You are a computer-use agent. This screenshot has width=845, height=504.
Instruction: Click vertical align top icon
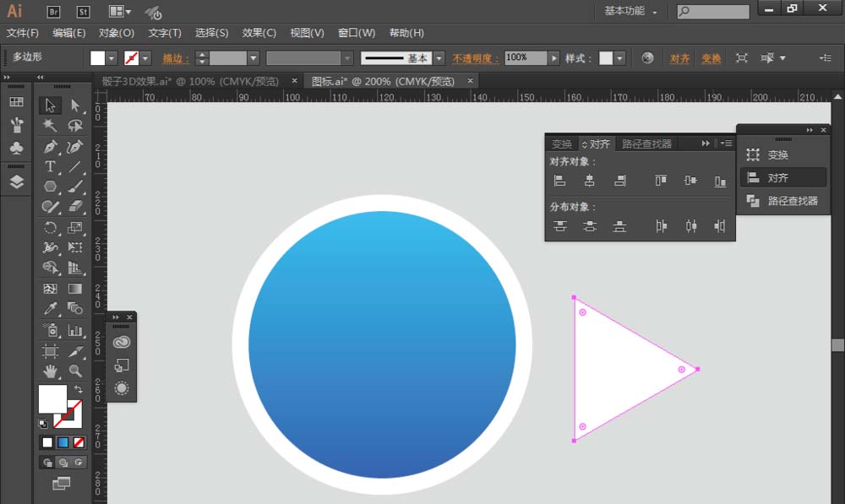(x=661, y=181)
